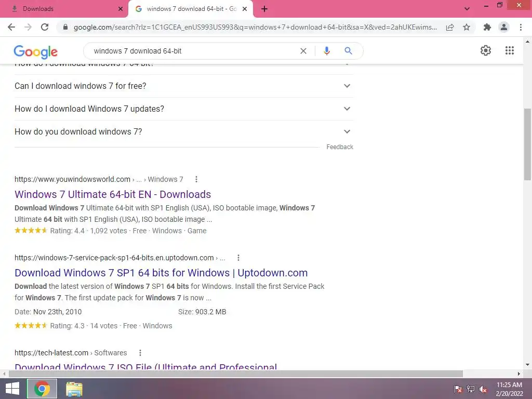532x399 pixels.
Task: Open Google quick settings gear
Action: (486, 50)
